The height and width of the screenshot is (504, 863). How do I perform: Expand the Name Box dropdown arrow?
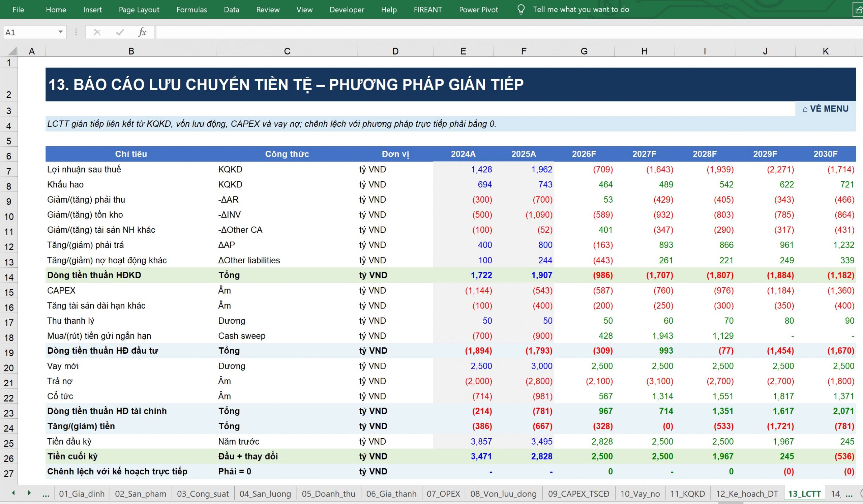click(61, 32)
